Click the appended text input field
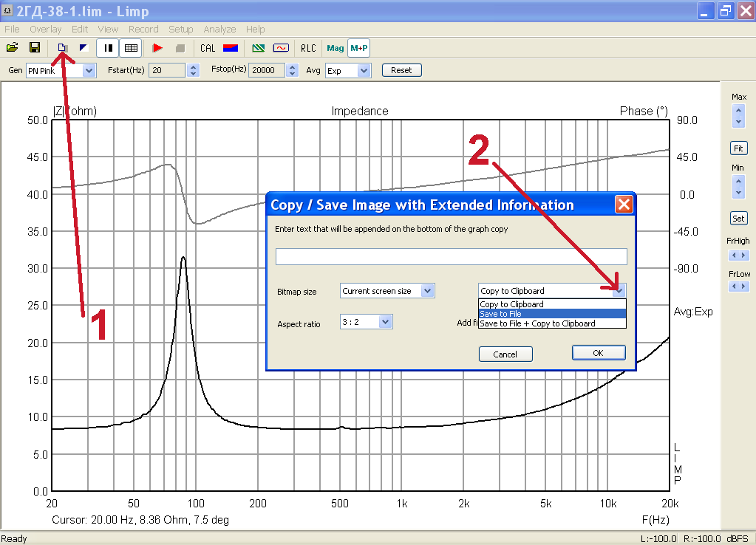This screenshot has height=545, width=756. [452, 256]
